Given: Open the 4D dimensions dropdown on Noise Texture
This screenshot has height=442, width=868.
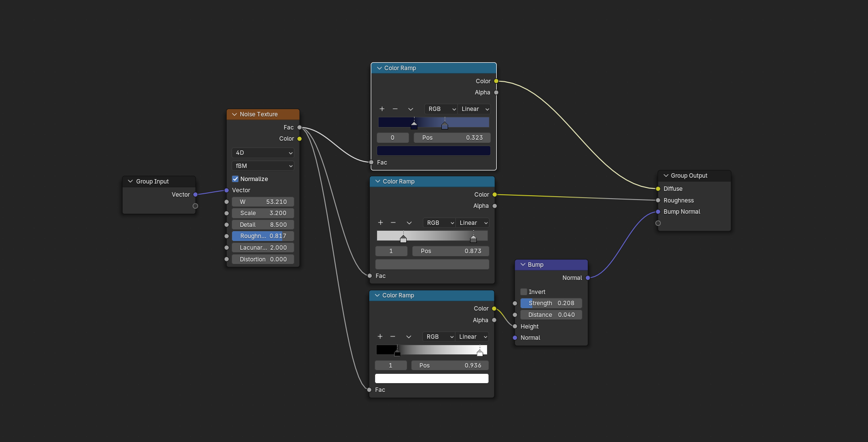Looking at the screenshot, I should click(263, 153).
